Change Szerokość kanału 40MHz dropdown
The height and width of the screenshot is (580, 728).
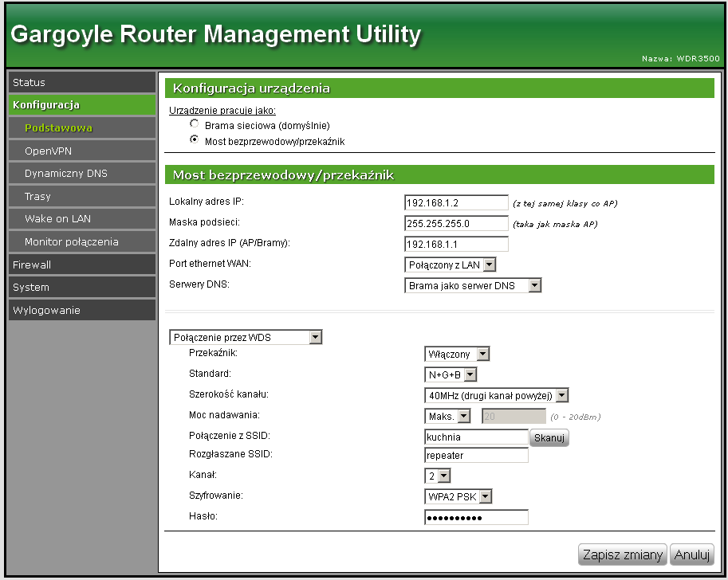pos(497,395)
